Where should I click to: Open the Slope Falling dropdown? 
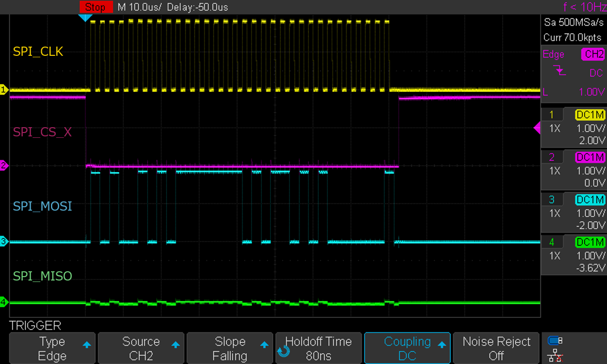[x=230, y=347]
